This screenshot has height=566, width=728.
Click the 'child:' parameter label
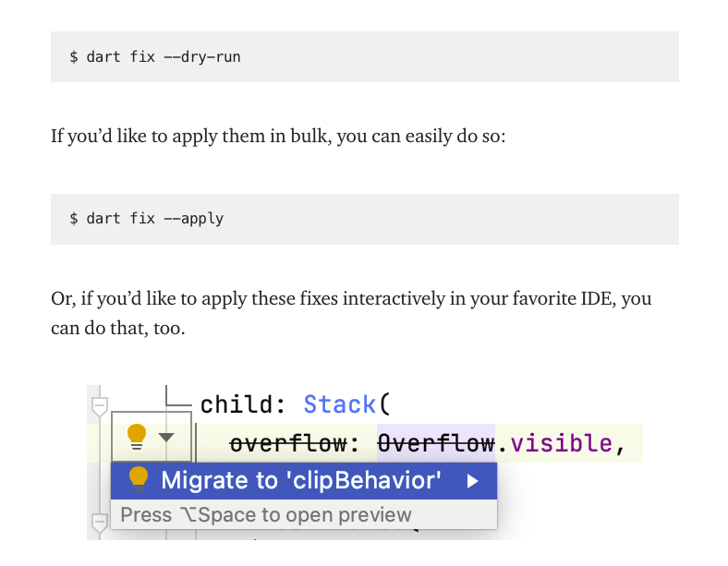tap(242, 404)
